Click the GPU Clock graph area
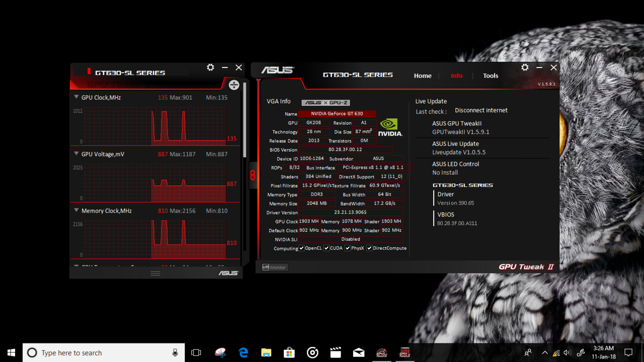 tap(154, 126)
